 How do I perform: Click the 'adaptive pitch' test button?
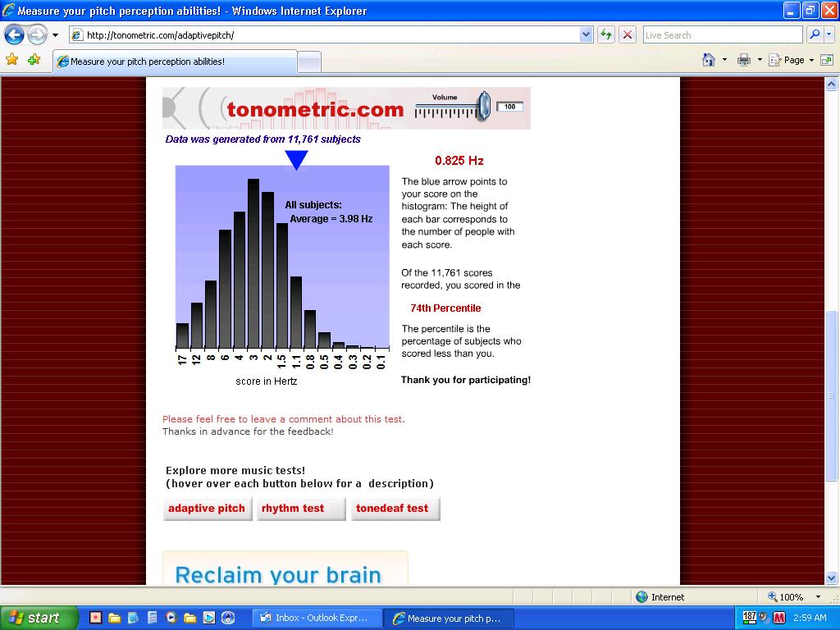pos(207,509)
